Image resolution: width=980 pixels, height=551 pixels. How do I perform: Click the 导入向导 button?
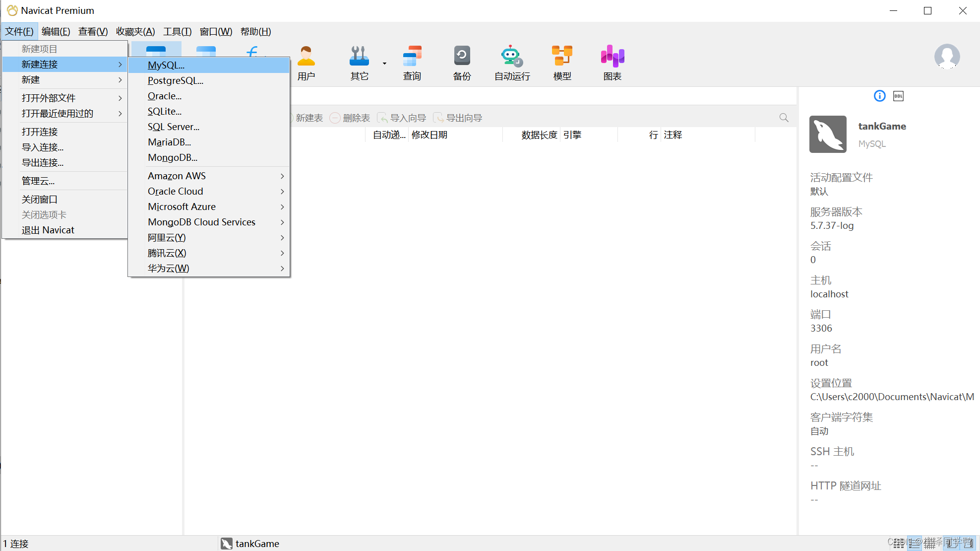click(x=402, y=118)
